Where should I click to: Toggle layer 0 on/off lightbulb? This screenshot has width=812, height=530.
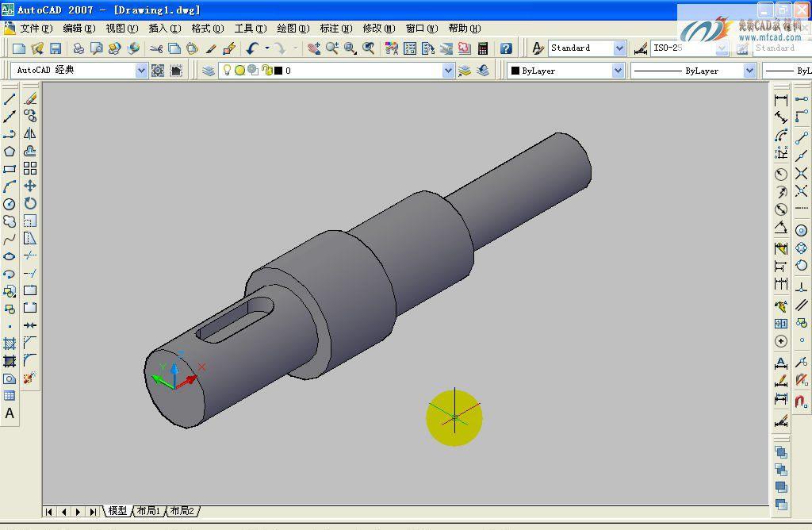[x=227, y=71]
